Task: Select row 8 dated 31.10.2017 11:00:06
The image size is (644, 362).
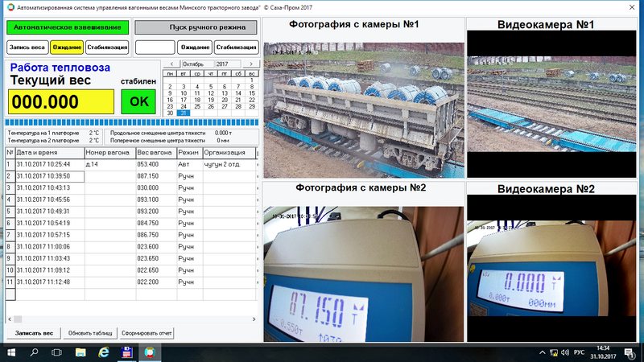Action: pos(50,247)
